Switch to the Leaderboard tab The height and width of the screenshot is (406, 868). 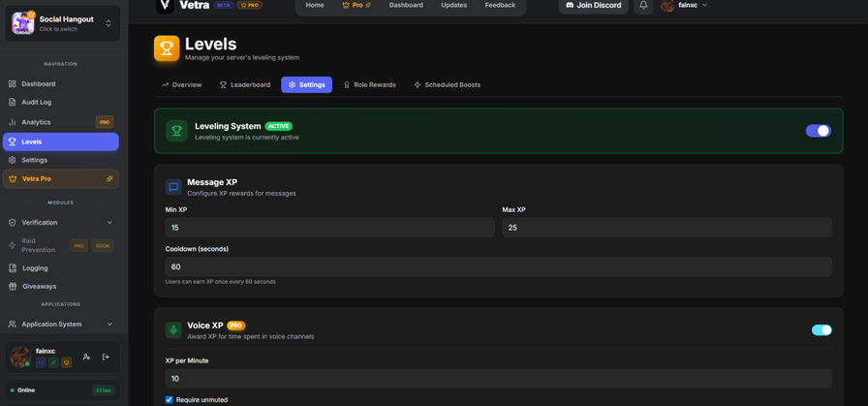(244, 85)
